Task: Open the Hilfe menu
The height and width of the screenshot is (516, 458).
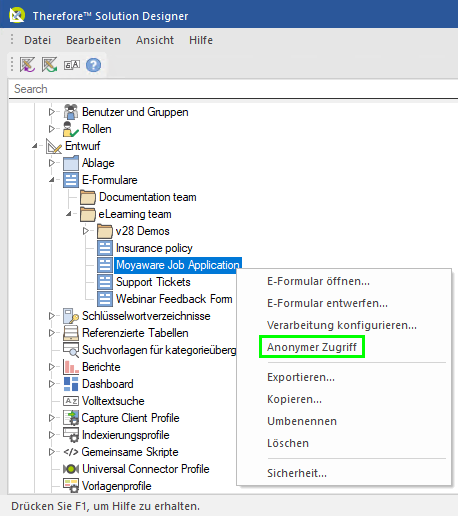Action: (x=201, y=40)
